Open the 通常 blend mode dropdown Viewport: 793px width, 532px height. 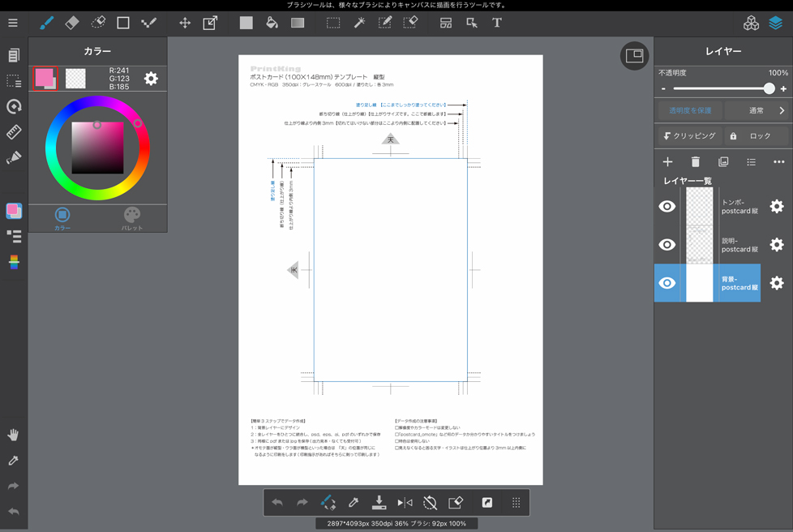tap(758, 110)
